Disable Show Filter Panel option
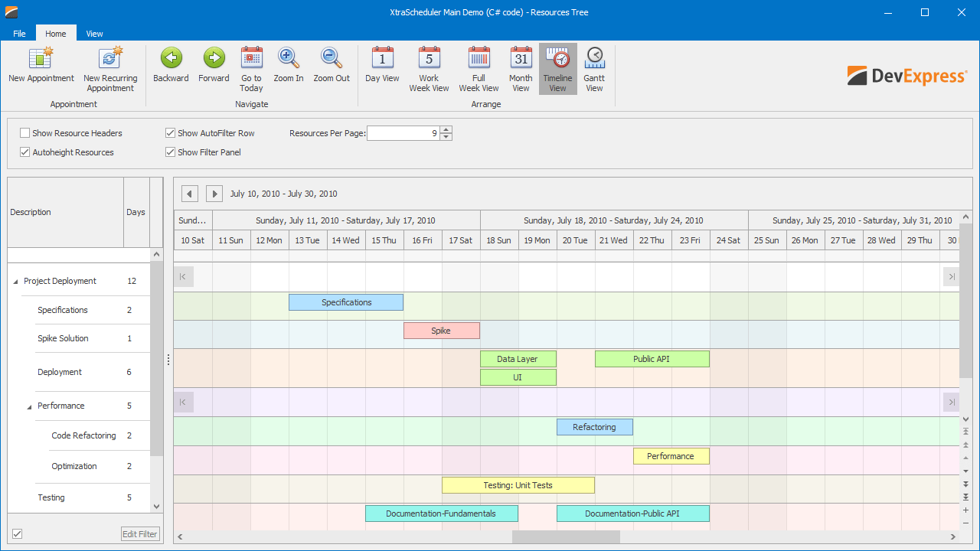This screenshot has height=551, width=980. [171, 152]
